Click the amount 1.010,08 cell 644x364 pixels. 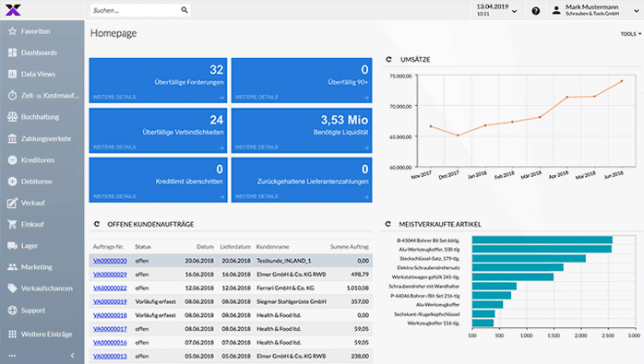point(358,288)
